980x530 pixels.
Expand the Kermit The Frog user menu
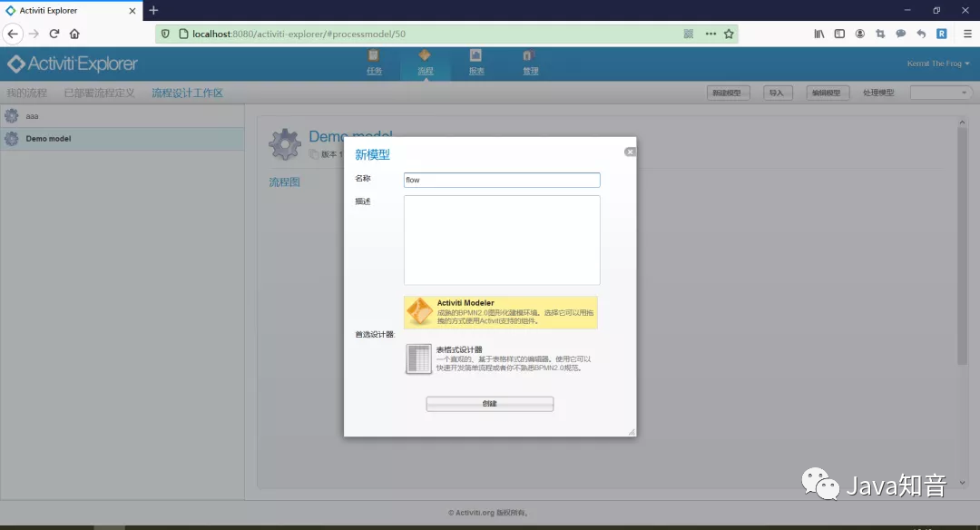point(938,64)
